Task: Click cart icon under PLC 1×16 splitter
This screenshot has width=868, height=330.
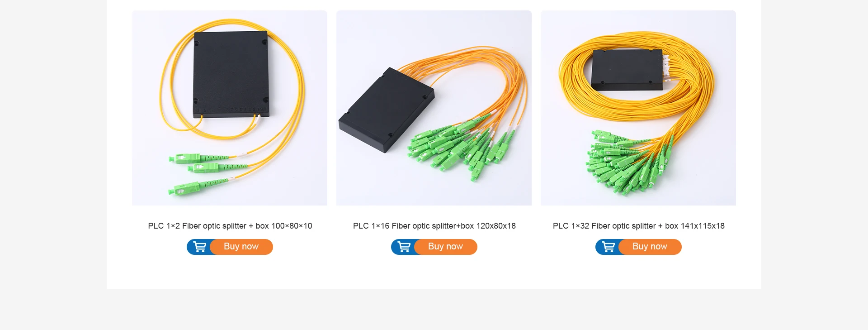Action: [x=404, y=247]
